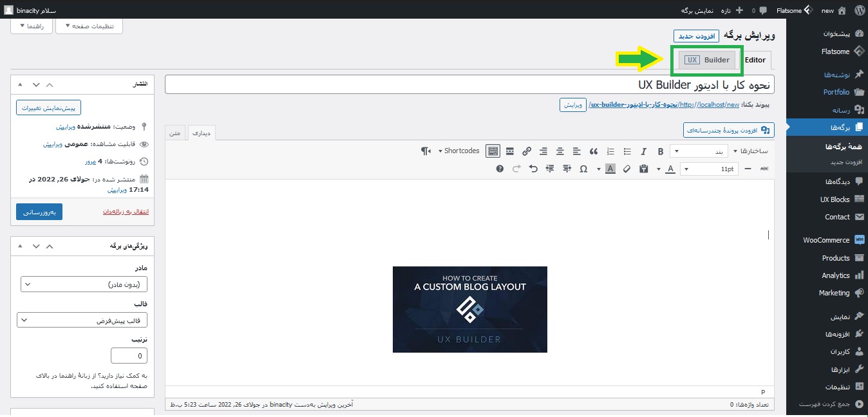The image size is (868, 417).
Task: Insert special character with the Omega icon
Action: pyautogui.click(x=583, y=169)
